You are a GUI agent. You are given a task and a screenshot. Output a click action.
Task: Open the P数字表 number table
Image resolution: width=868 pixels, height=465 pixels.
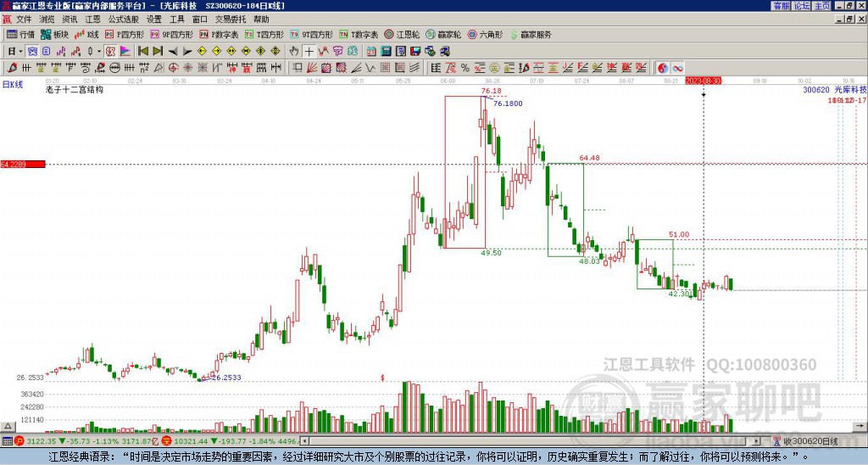pyautogui.click(x=219, y=34)
